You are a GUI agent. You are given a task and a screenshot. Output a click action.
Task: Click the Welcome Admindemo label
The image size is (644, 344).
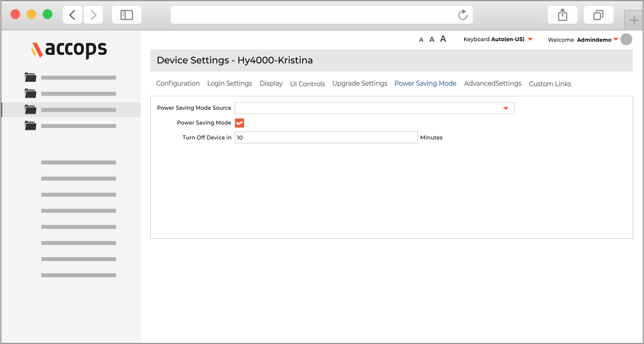coord(561,39)
